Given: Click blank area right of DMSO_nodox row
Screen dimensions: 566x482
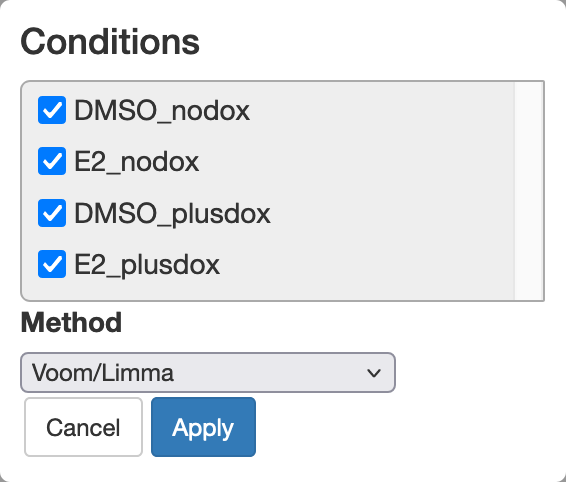Looking at the screenshot, I should tap(382, 110).
